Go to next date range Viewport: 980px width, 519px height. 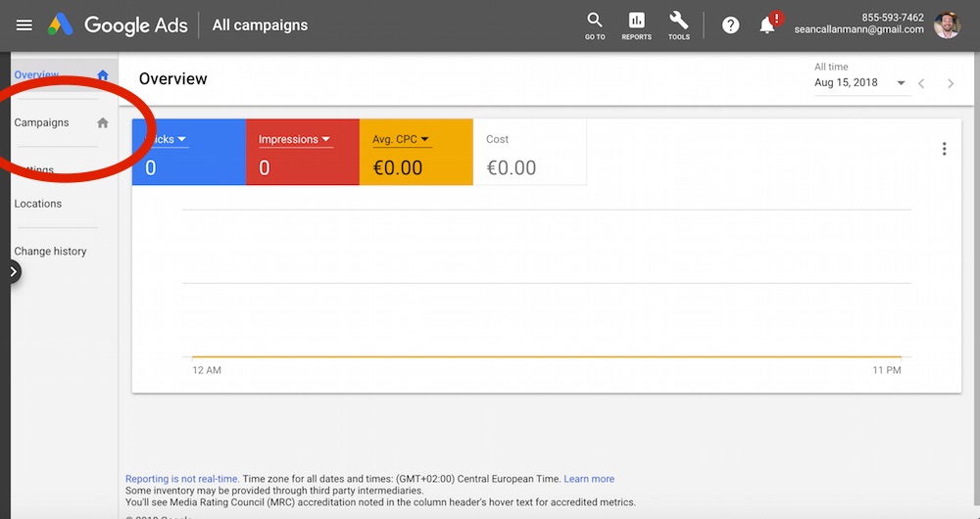951,83
